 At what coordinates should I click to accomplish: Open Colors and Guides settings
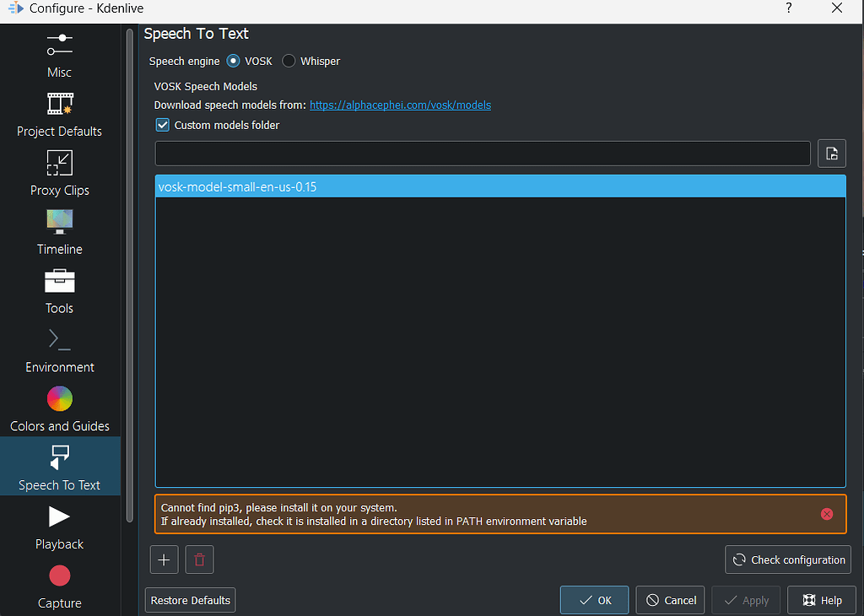coord(59,407)
